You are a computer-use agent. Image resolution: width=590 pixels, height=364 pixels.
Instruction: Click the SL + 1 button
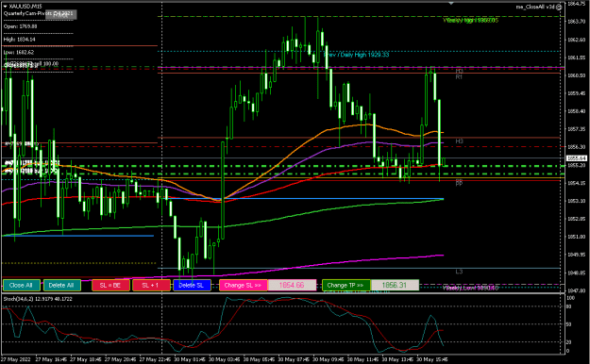(151, 286)
